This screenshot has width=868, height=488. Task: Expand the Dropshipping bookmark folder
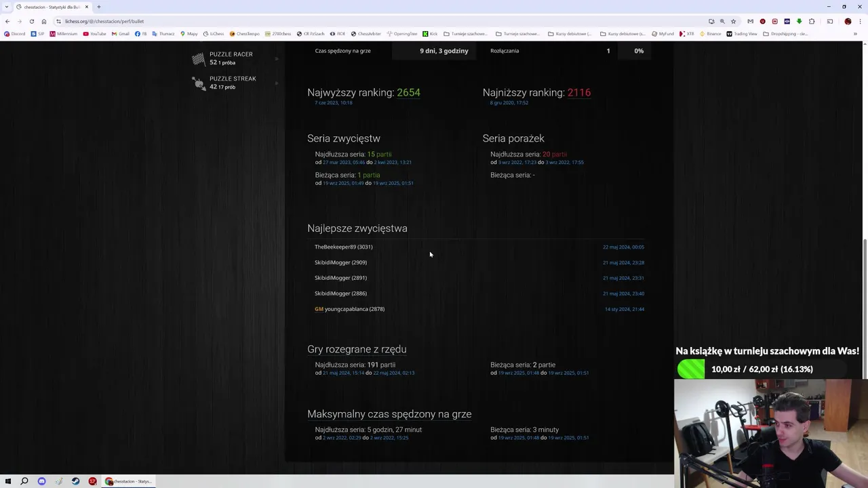786,34
